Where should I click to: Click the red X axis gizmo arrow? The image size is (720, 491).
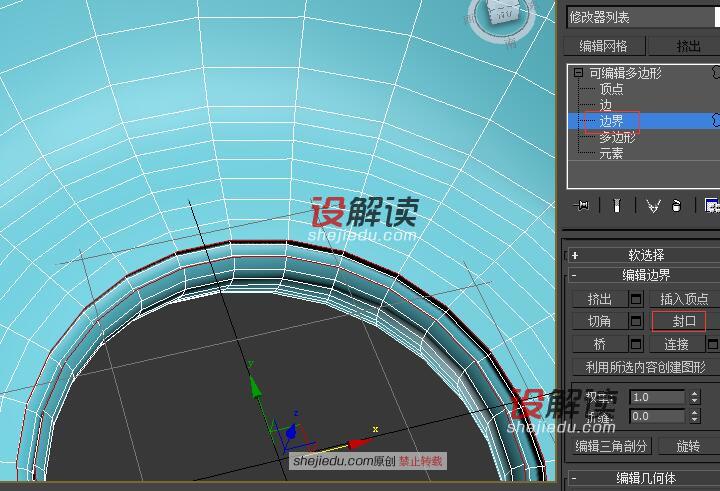click(x=360, y=443)
